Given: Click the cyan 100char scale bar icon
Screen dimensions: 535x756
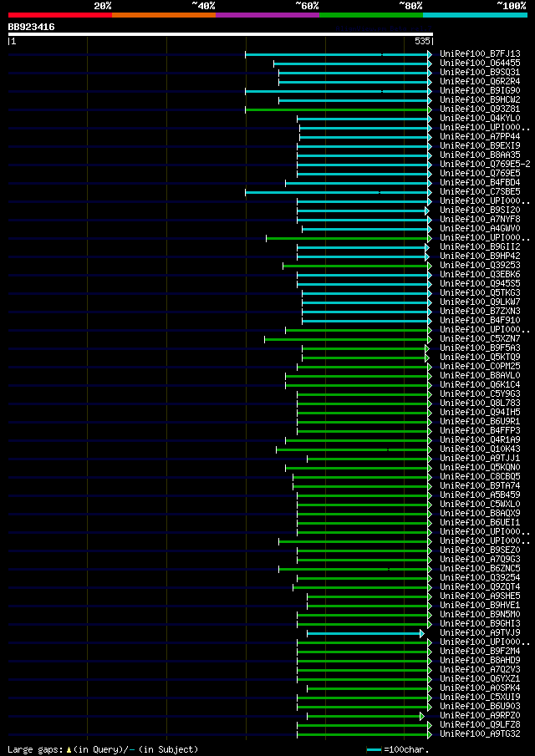Looking at the screenshot, I should [374, 749].
